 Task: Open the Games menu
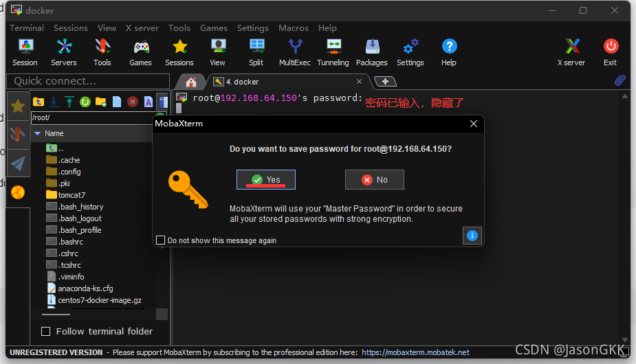(213, 28)
